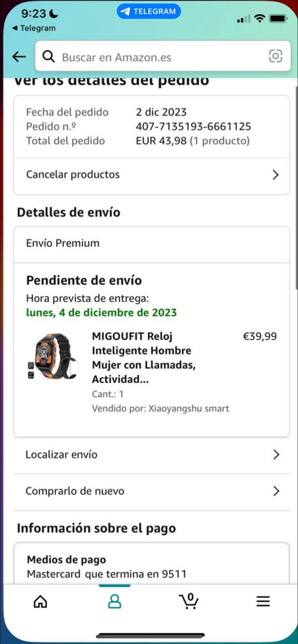This screenshot has height=644, width=298.
Task: Open Localizar envío chevron
Action: pos(276,454)
